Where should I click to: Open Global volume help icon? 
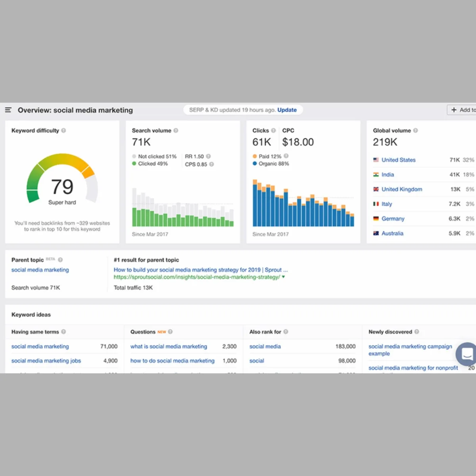pos(415,131)
